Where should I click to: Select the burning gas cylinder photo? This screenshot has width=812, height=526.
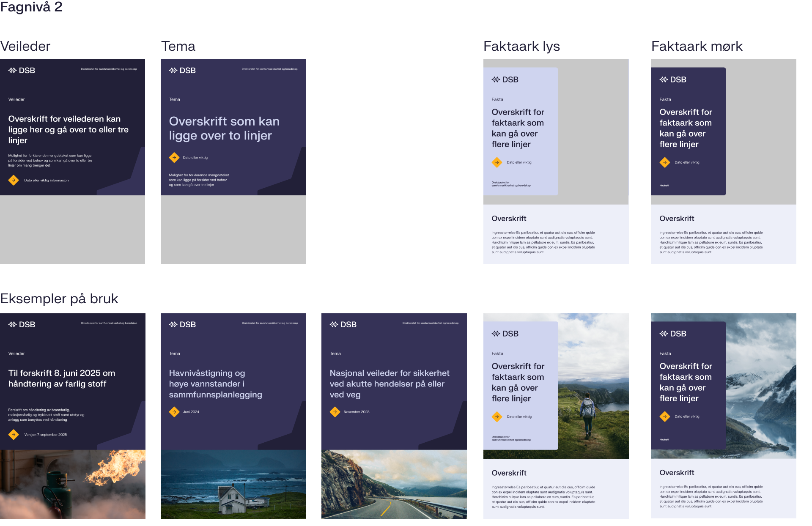point(73,484)
